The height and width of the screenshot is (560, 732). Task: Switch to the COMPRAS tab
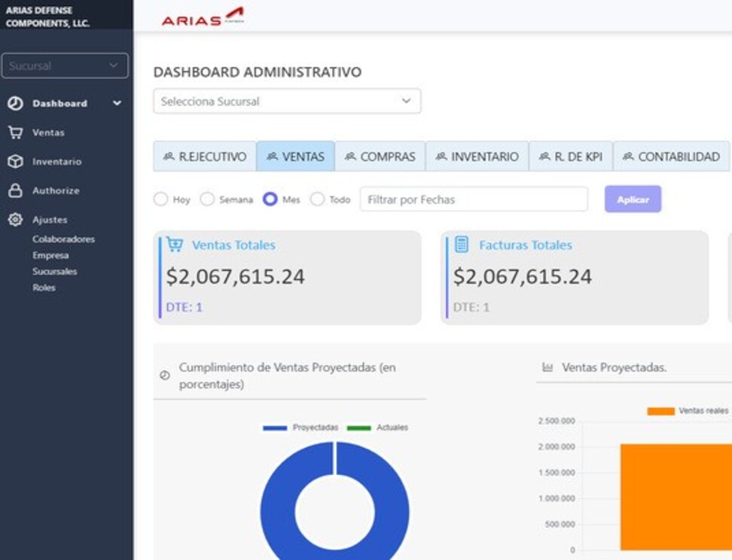(x=380, y=157)
